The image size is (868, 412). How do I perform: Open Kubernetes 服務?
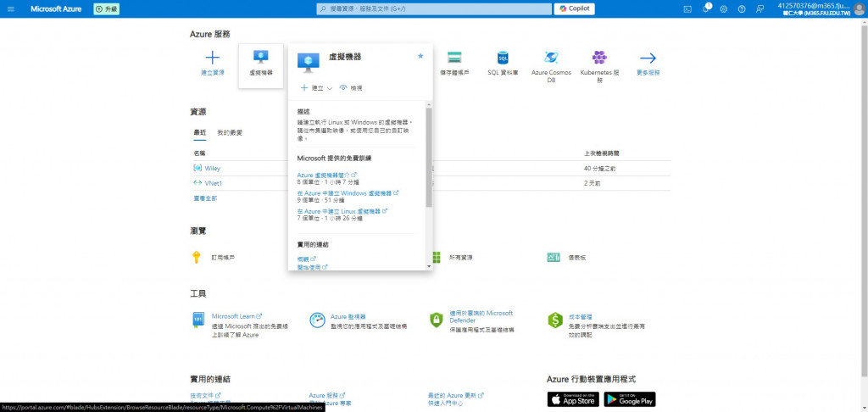point(599,66)
